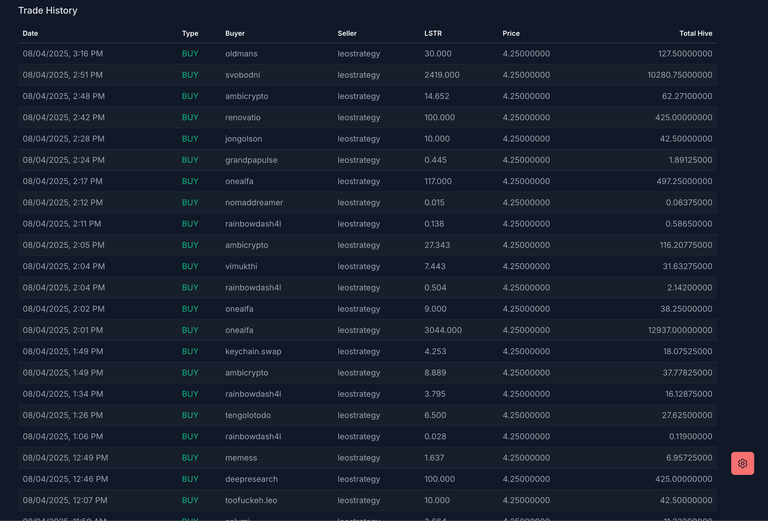Viewport: 768px width, 521px height.
Task: Click the LSTR amount 14.652
Action: point(436,96)
